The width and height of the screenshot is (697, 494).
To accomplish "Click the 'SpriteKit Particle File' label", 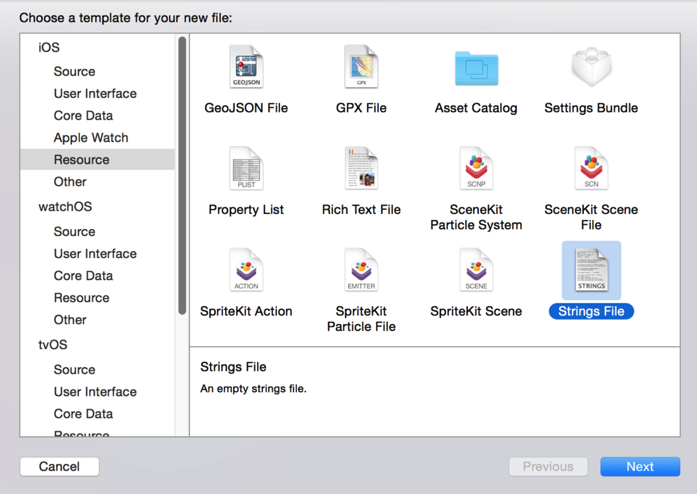I will (361, 319).
